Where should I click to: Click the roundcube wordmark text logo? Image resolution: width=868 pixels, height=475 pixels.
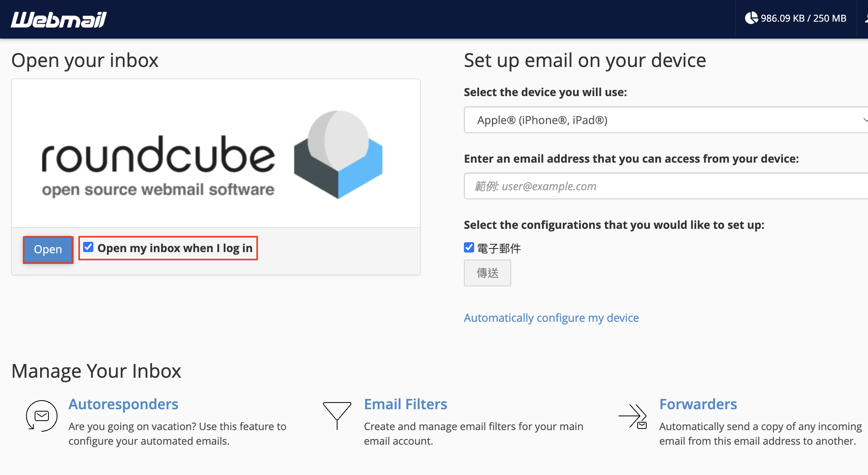[x=158, y=155]
